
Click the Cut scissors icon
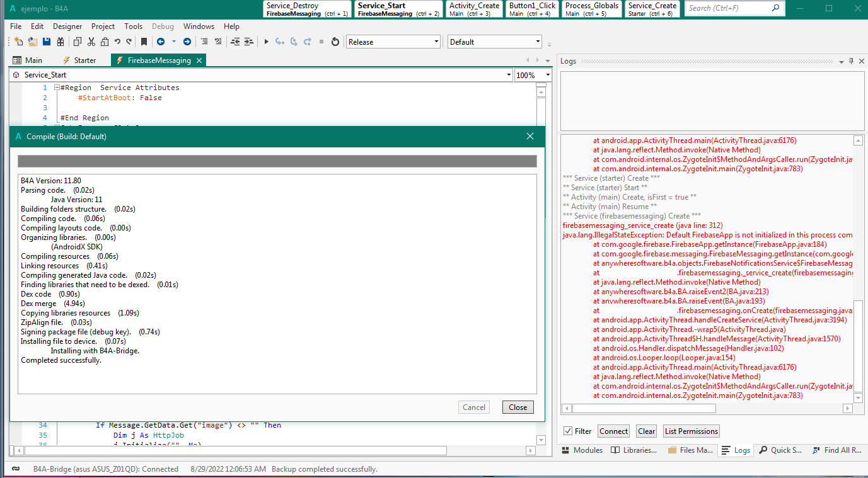91,42
